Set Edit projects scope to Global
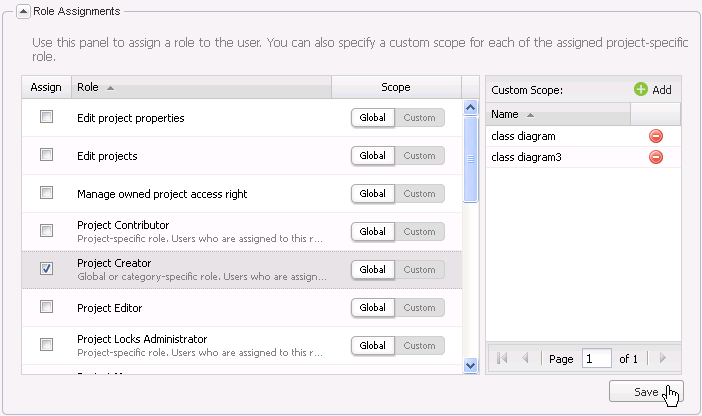This screenshot has width=702, height=416. point(373,156)
